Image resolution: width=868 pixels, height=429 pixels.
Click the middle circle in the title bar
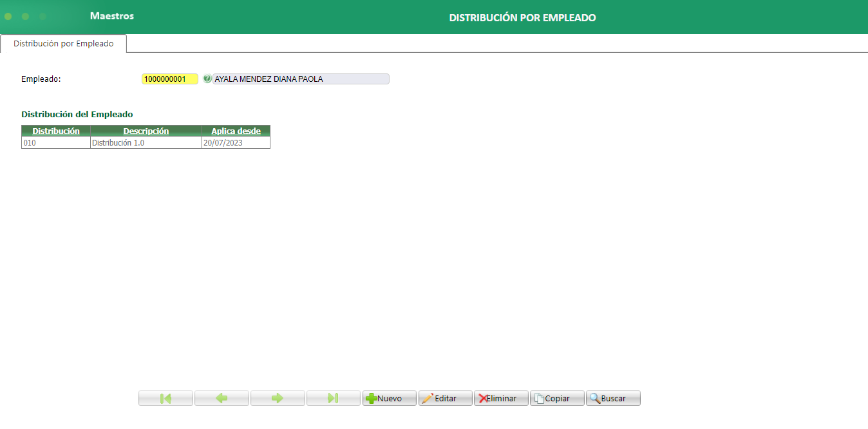click(x=26, y=17)
